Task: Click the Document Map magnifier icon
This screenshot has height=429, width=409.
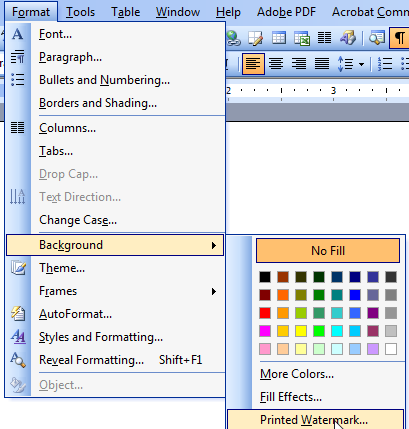Action: (377, 38)
